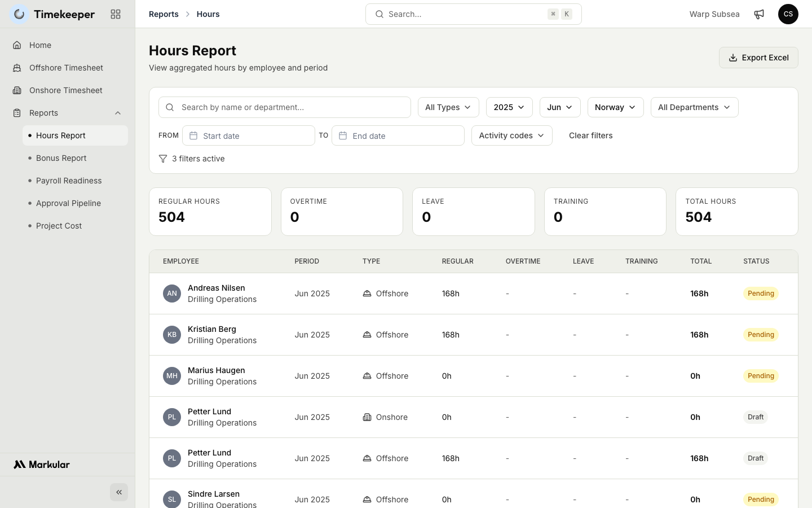This screenshot has height=508, width=812.
Task: Click the Markular logo
Action: click(42, 465)
